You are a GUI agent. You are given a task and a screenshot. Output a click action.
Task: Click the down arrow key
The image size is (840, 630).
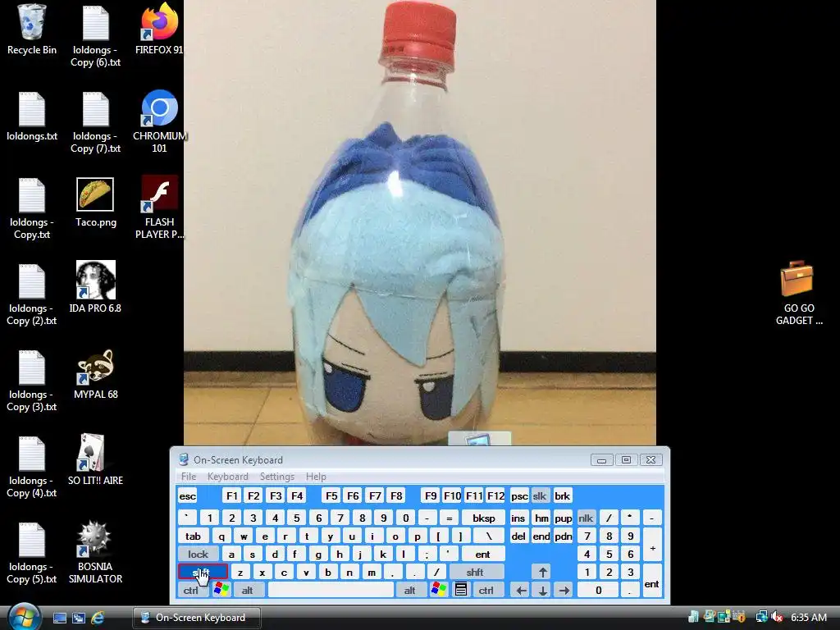(542, 591)
